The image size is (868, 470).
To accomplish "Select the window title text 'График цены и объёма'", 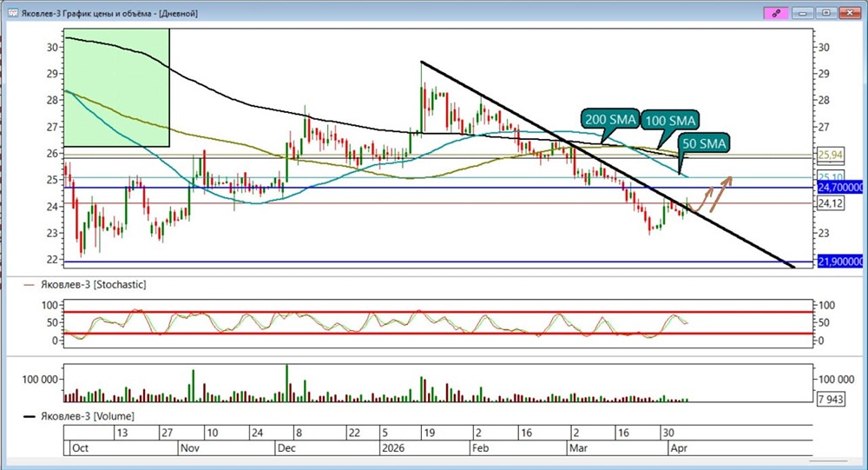I will [x=108, y=13].
